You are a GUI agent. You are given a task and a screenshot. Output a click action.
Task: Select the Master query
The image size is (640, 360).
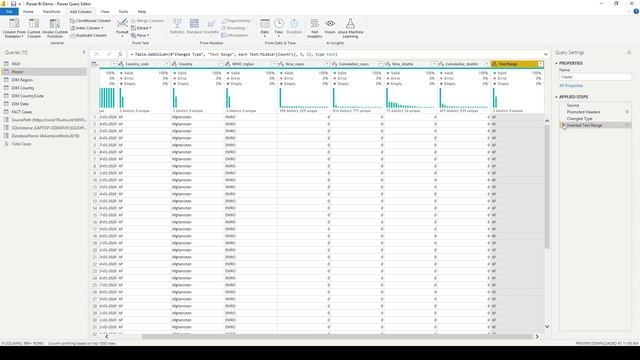pyautogui.click(x=44, y=72)
